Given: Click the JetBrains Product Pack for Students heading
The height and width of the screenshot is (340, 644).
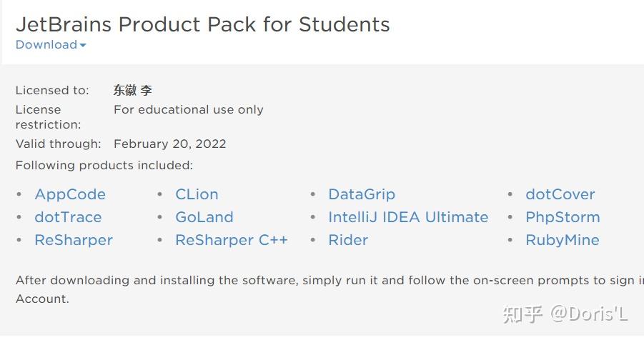Looking at the screenshot, I should click(203, 24).
